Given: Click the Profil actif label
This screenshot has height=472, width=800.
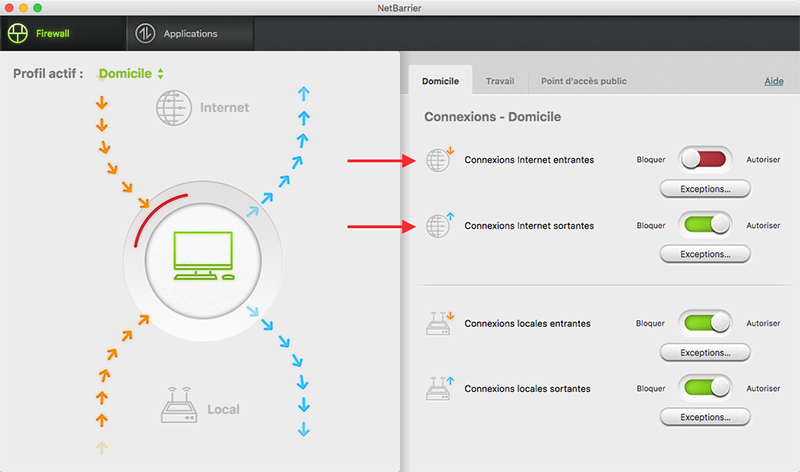Looking at the screenshot, I should (48, 73).
